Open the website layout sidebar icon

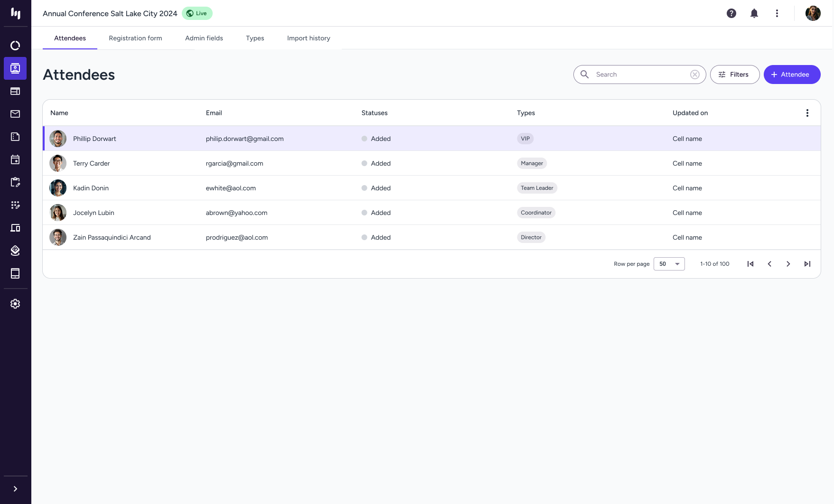[x=15, y=91]
